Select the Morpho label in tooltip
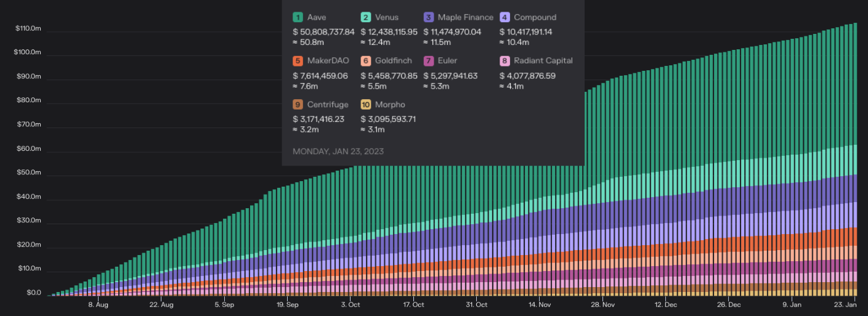The width and height of the screenshot is (868, 316). pyautogui.click(x=389, y=105)
